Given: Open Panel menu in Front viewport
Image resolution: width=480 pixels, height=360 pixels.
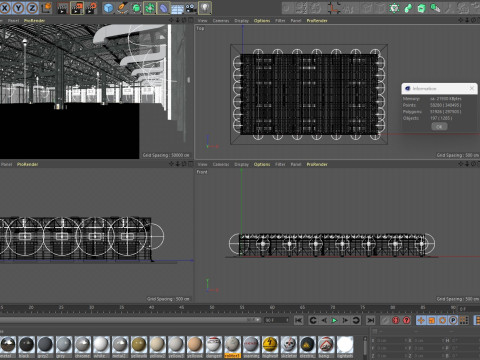Looking at the screenshot, I should 296,164.
